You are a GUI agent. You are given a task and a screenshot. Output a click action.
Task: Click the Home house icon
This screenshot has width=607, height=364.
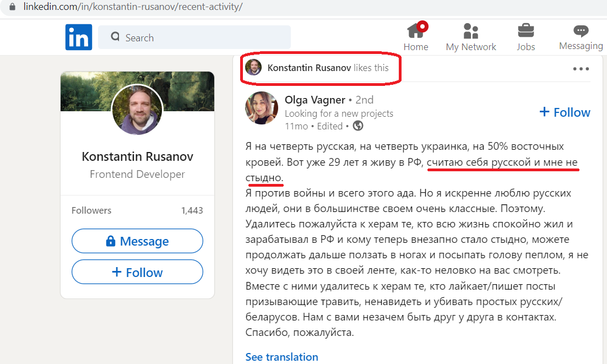click(416, 31)
